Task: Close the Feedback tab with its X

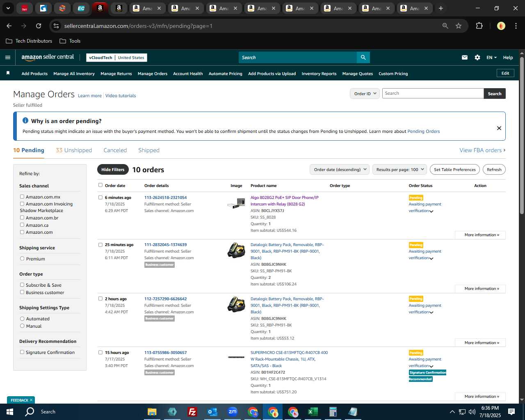Action: click(x=31, y=400)
